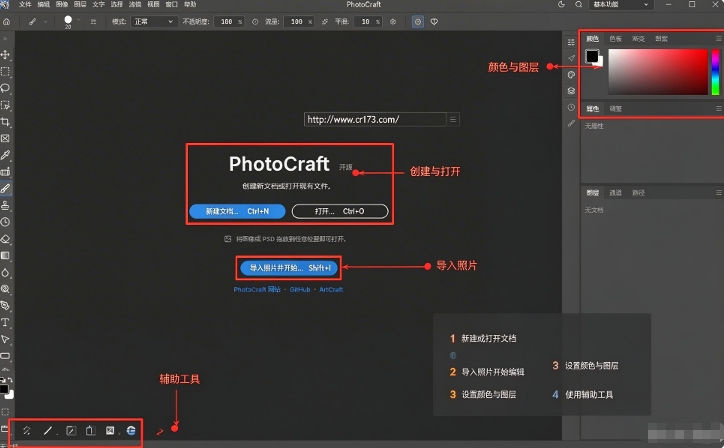The width and height of the screenshot is (724, 448).
Task: Select the Clone Stamp tool
Action: point(5,205)
